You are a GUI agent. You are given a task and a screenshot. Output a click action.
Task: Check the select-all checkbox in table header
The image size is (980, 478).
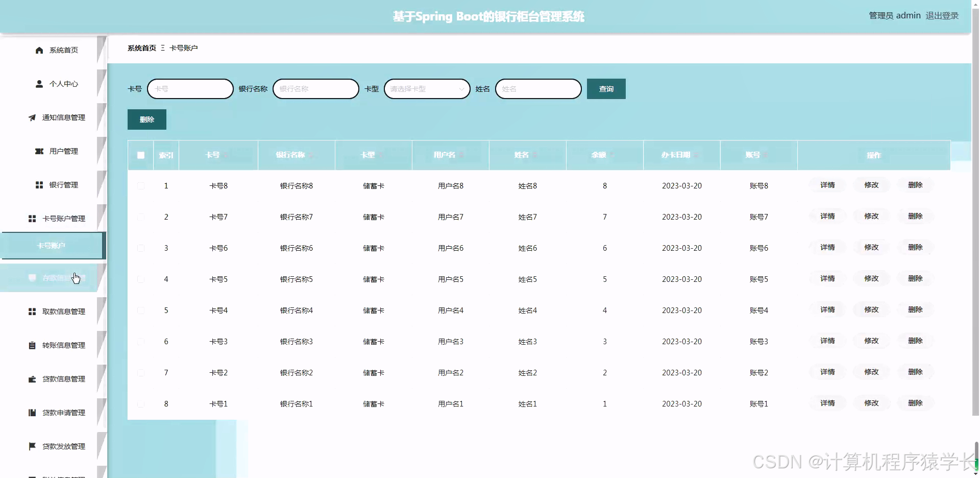coord(141,155)
